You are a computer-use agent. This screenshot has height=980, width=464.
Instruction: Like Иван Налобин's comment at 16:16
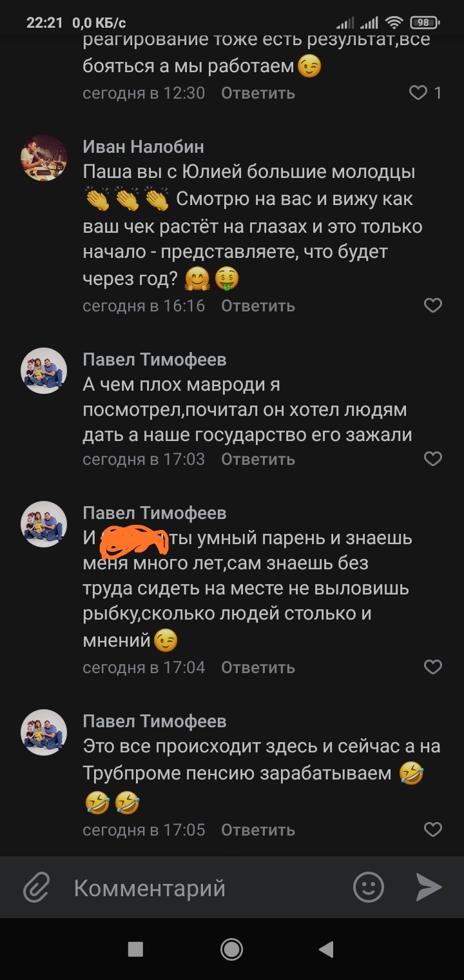click(x=433, y=305)
